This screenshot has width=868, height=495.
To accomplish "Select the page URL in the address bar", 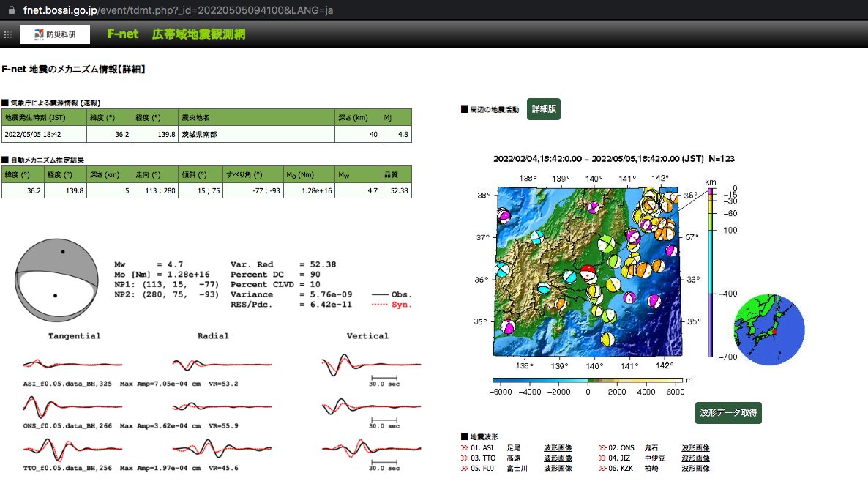I will click(178, 10).
